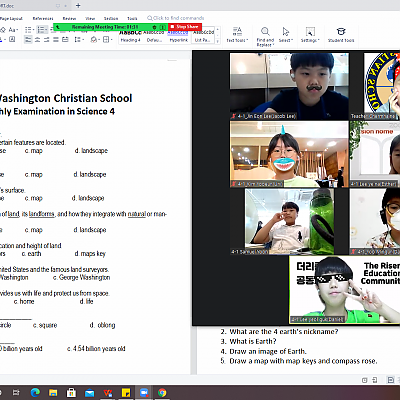Screen dimensions: 400x400
Task: Close the .doc document tab
Action: (66, 6)
